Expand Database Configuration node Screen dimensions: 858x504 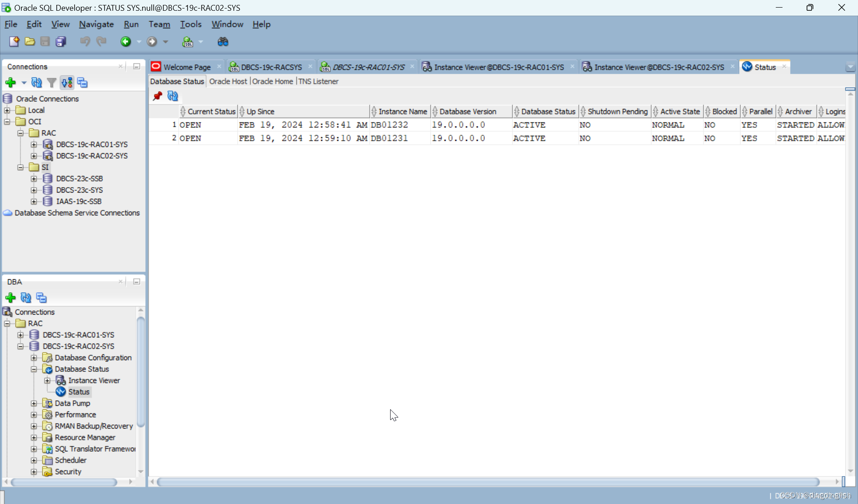[x=34, y=358]
